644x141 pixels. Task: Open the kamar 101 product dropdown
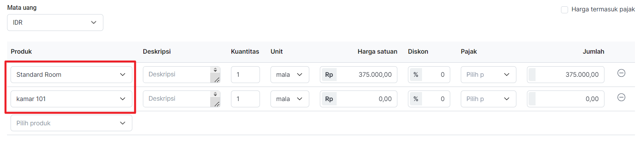(71, 99)
